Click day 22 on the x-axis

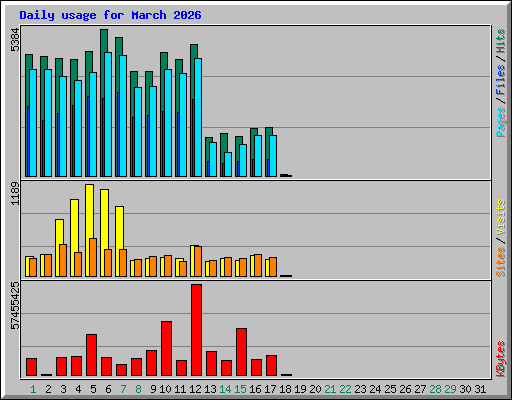345,389
